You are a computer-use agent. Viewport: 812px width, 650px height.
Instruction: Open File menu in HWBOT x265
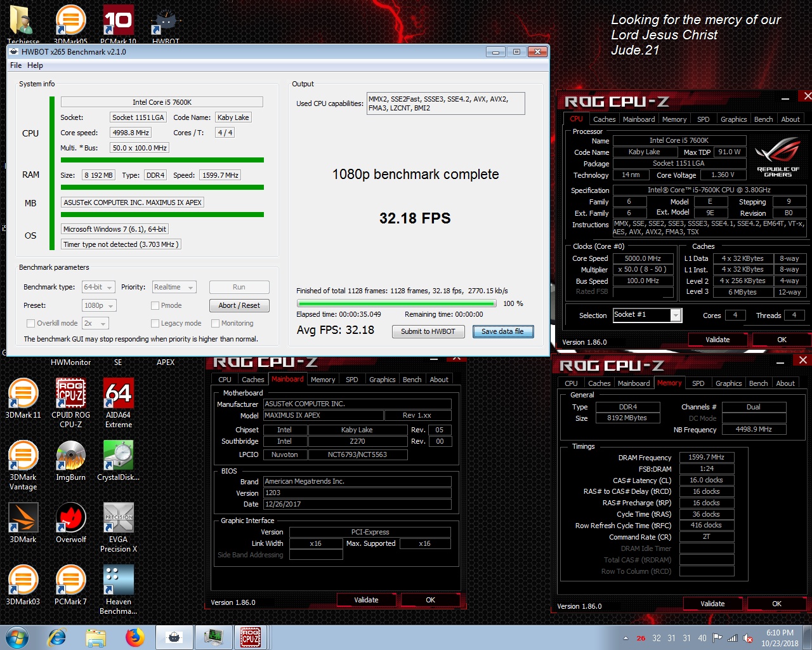tap(16, 65)
